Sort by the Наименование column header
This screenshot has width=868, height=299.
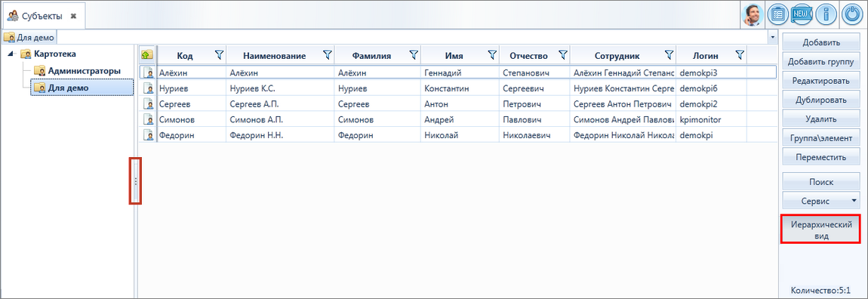click(x=274, y=56)
